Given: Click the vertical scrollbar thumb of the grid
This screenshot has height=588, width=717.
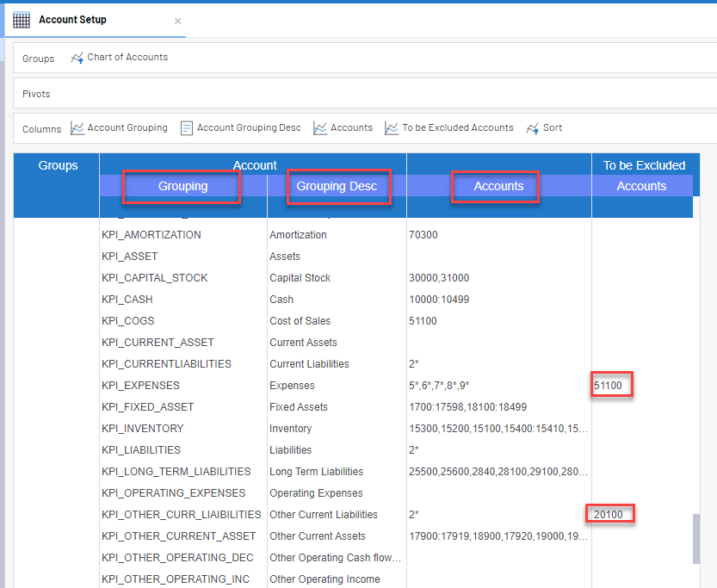Looking at the screenshot, I should click(x=696, y=538).
